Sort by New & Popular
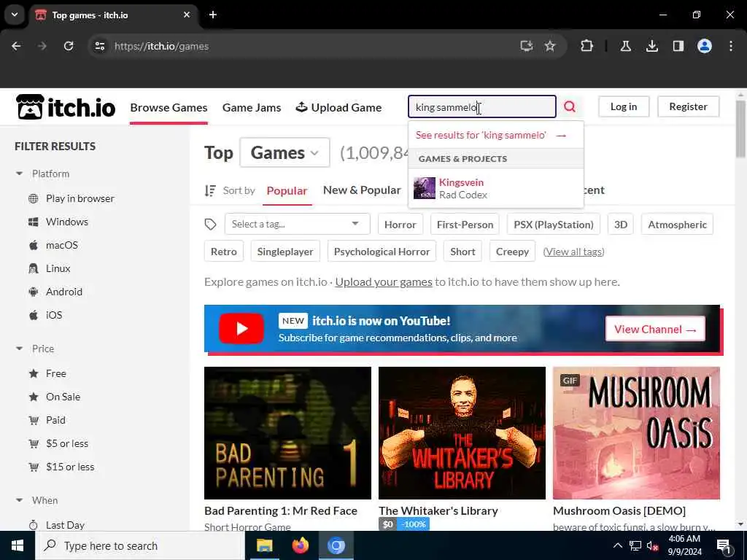The width and height of the screenshot is (747, 560). (x=362, y=190)
